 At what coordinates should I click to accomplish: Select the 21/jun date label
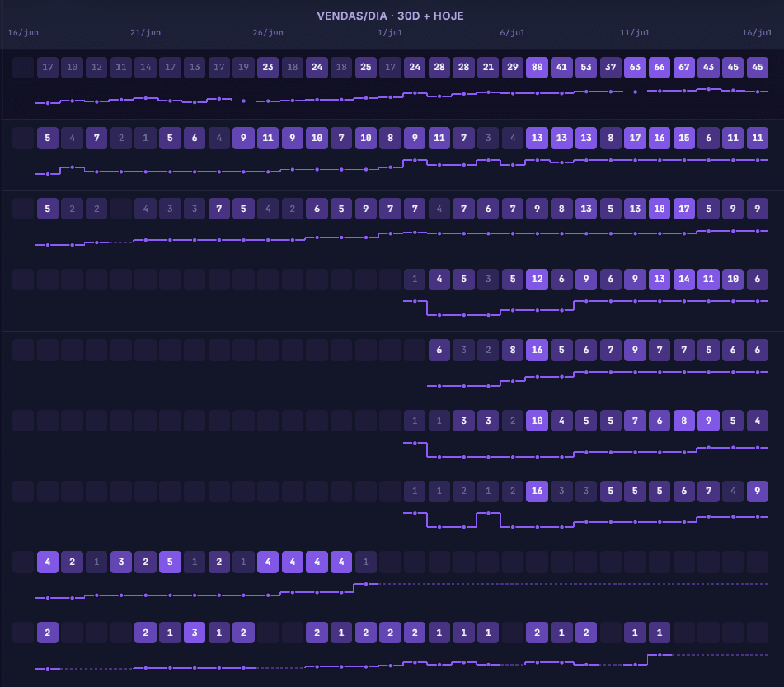coord(145,33)
